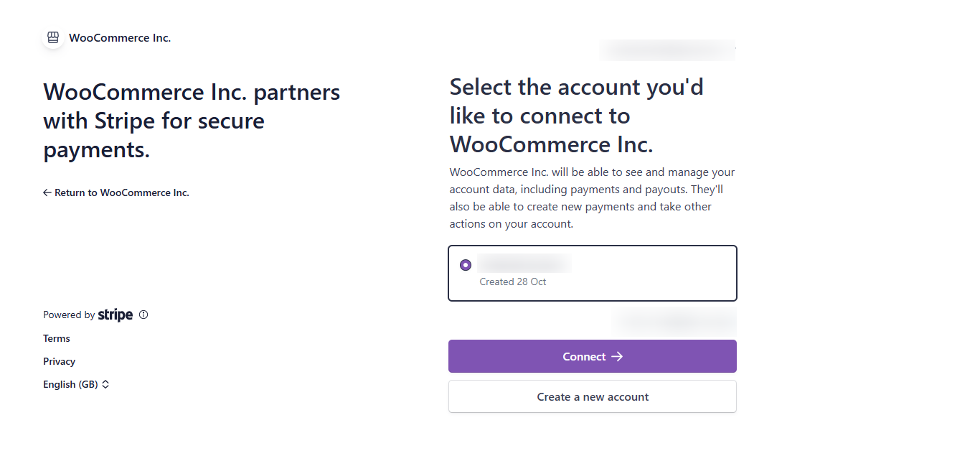The width and height of the screenshot is (980, 456).
Task: Click the Powered by text in the footer
Action: point(68,314)
